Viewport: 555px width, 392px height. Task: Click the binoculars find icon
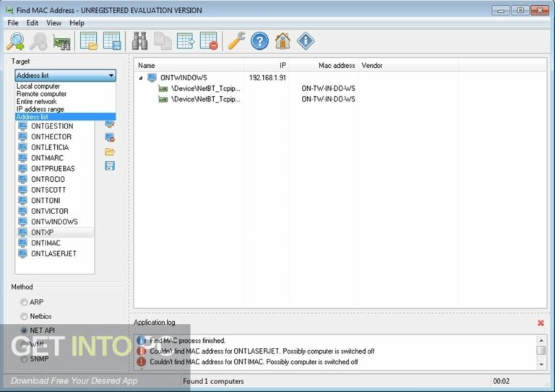[x=139, y=41]
